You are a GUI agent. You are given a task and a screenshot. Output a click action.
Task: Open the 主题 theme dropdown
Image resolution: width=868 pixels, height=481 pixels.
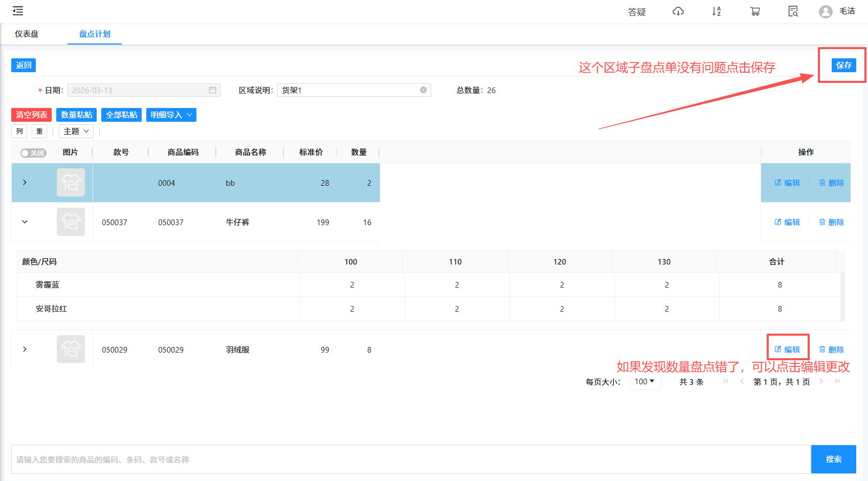pyautogui.click(x=76, y=132)
